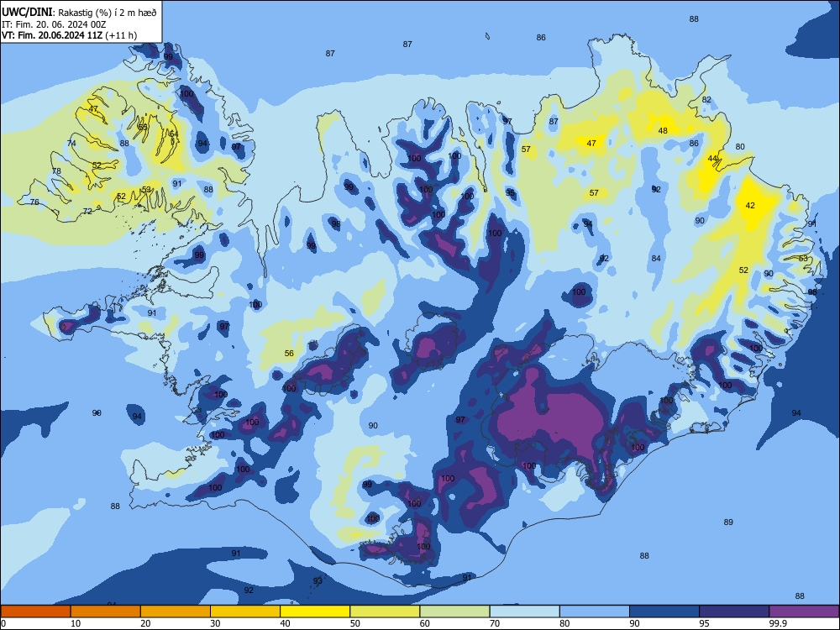Select the orange 10–20 legend color block

click(x=106, y=612)
